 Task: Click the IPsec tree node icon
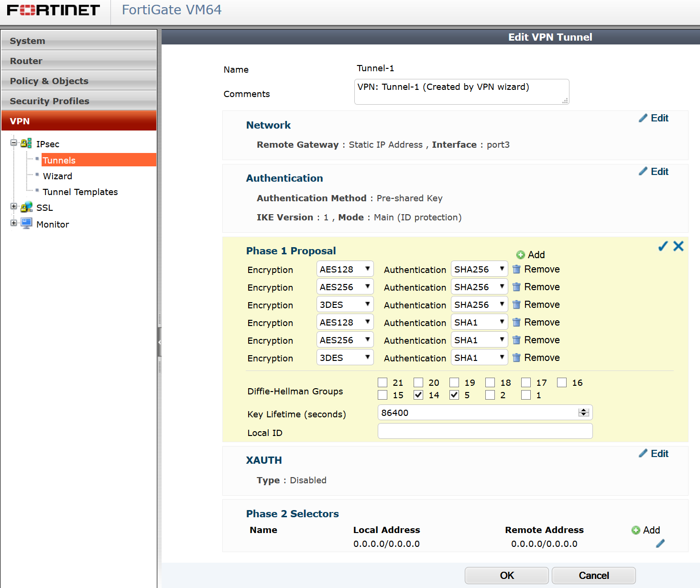click(26, 143)
